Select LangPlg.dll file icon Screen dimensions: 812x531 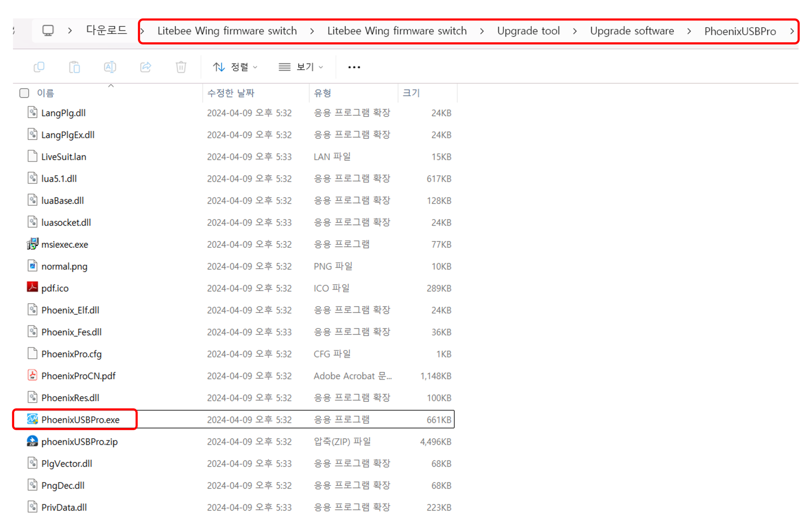[x=32, y=112]
